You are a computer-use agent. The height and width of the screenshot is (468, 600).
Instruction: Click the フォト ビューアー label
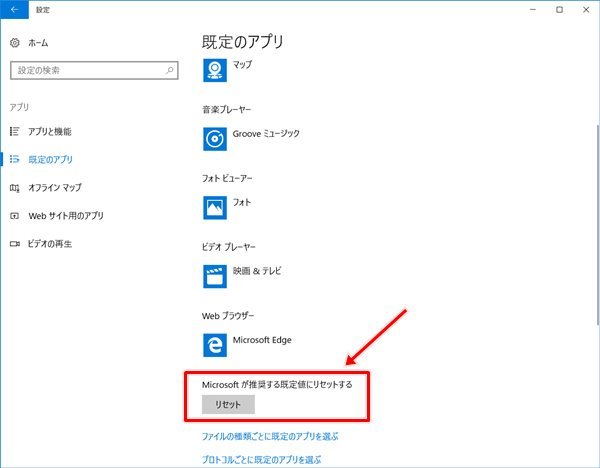tap(227, 178)
